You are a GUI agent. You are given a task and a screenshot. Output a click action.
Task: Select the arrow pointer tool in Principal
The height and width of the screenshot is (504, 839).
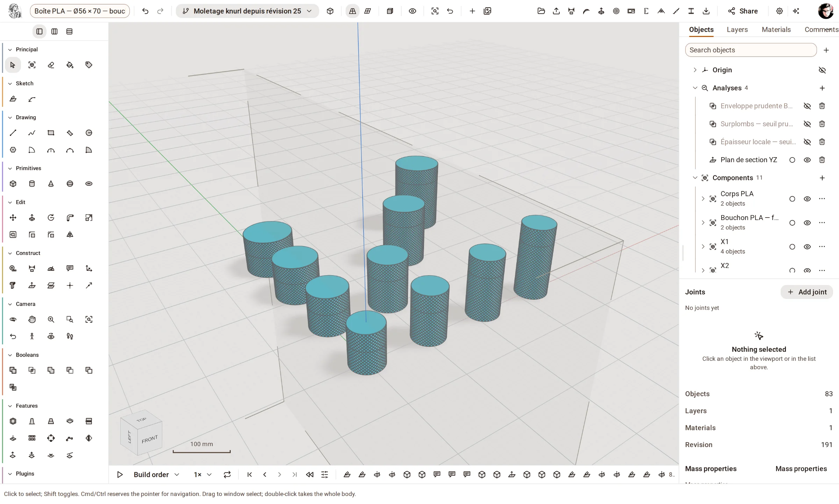[x=13, y=65]
